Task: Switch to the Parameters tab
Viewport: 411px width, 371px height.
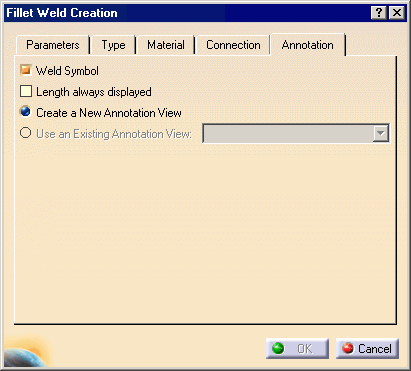Action: tap(53, 45)
